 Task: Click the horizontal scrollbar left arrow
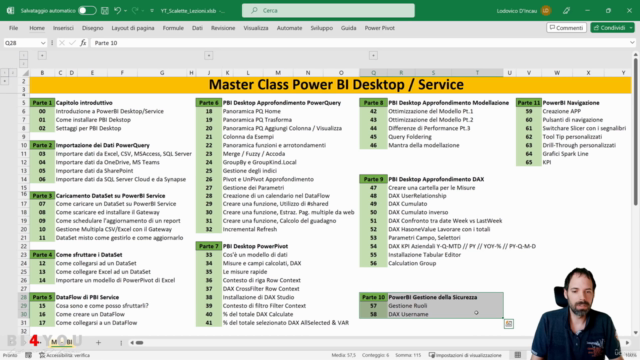coord(132,342)
